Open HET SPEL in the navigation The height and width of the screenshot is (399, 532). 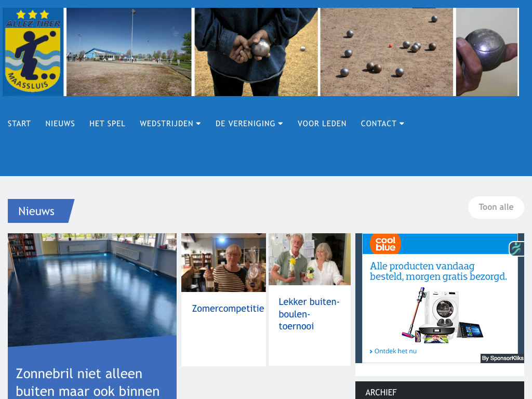point(107,124)
